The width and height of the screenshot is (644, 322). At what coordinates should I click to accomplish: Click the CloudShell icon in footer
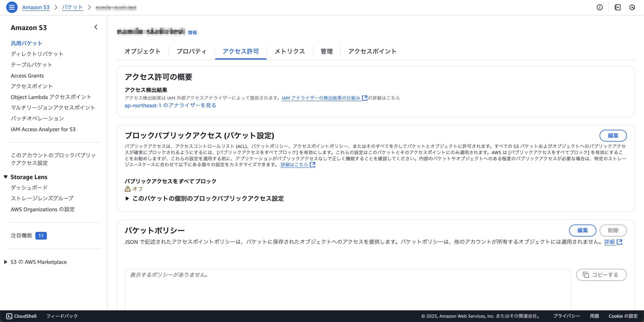[x=9, y=316]
